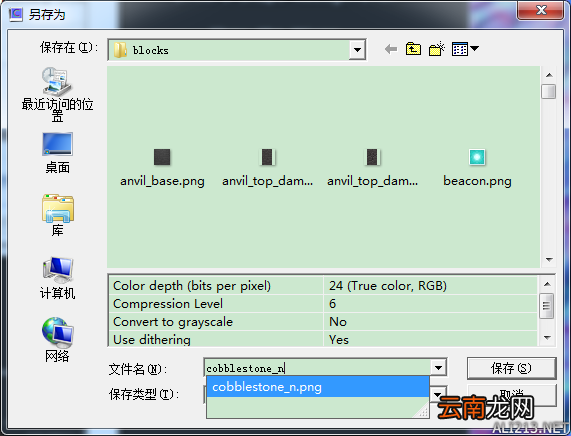The width and height of the screenshot is (571, 436).
Task: Click the dialog title bar app icon
Action: pyautogui.click(x=15, y=14)
